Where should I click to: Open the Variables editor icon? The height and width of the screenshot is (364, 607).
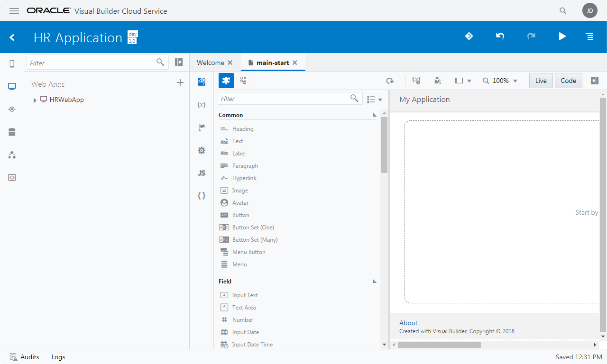(x=202, y=104)
